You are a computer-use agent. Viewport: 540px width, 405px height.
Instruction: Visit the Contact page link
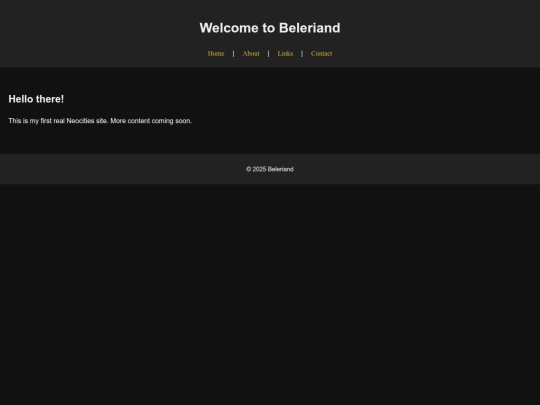point(321,53)
